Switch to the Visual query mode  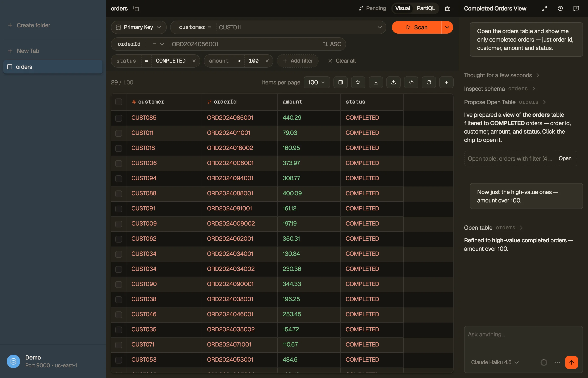point(403,8)
